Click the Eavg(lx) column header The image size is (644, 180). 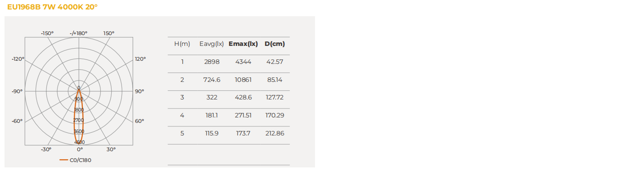point(212,44)
